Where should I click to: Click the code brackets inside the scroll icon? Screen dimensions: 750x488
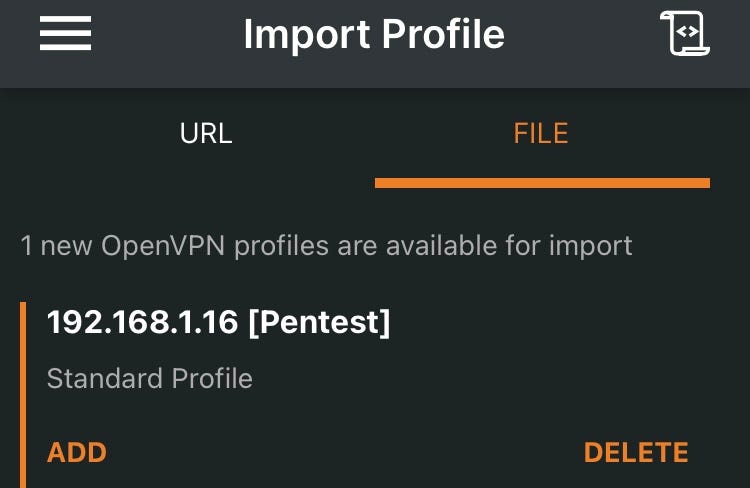coord(688,32)
